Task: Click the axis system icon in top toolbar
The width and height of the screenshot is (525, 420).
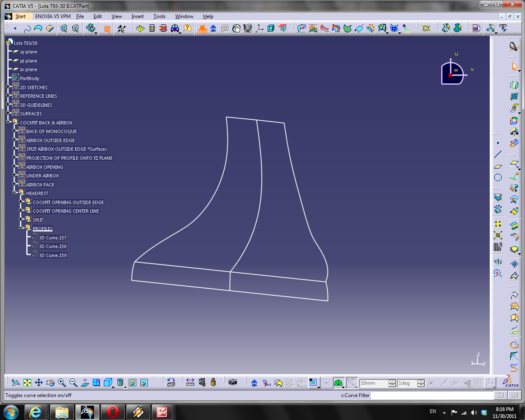Action: (x=259, y=28)
